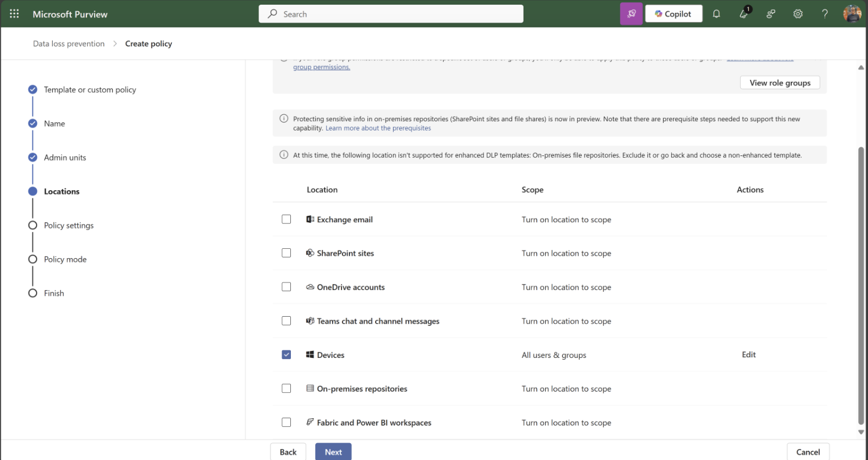Select the Policy mode step
Viewport: 868px width, 460px height.
[x=65, y=259]
